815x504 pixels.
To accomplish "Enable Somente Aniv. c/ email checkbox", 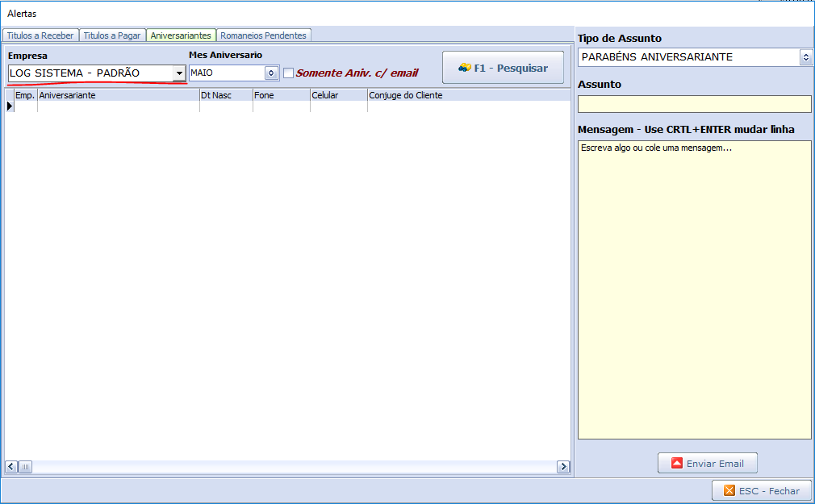I will [x=288, y=73].
